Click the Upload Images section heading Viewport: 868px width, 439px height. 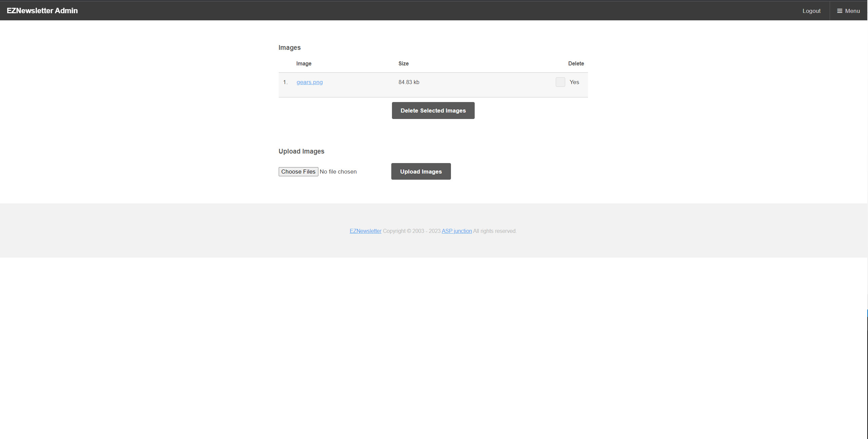point(301,151)
